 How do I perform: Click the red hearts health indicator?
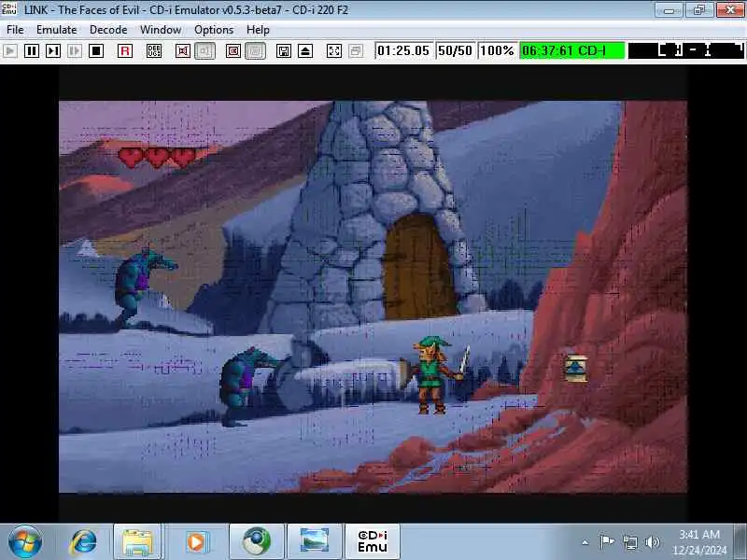click(157, 157)
